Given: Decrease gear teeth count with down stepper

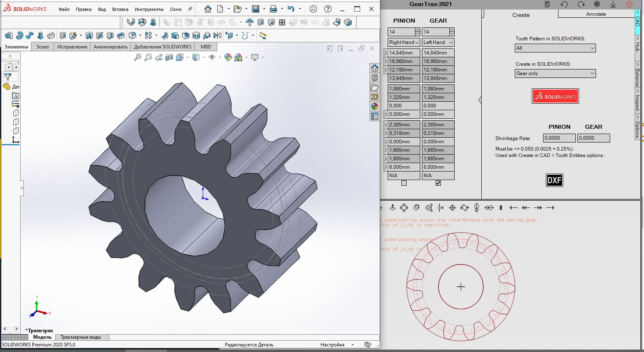Looking at the screenshot, I should click(x=452, y=34).
